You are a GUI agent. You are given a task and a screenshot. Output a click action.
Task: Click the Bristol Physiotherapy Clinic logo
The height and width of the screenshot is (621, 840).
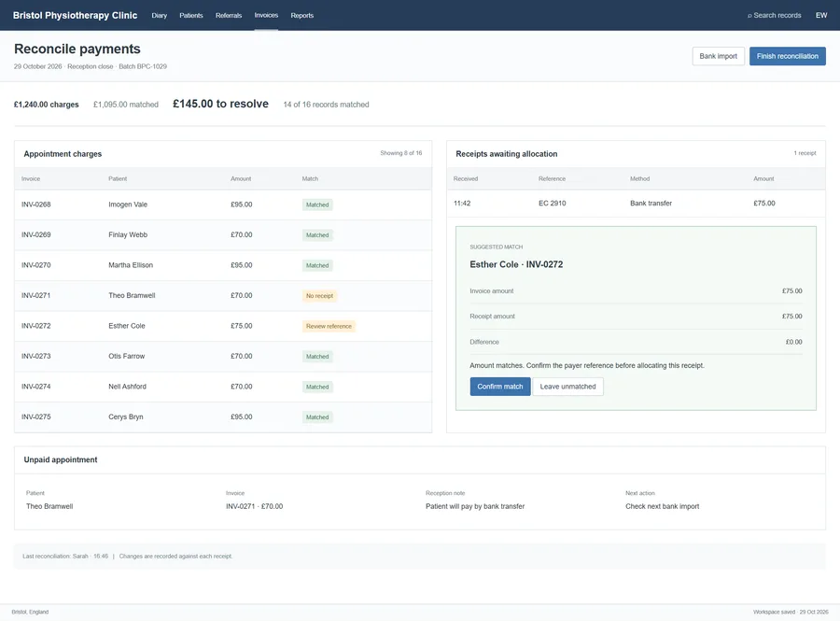(x=75, y=16)
